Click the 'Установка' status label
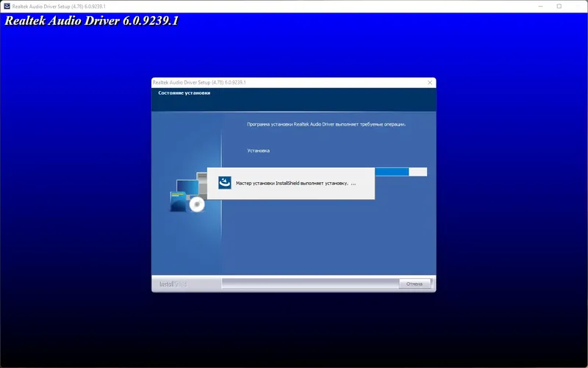588x368 pixels. coord(259,151)
